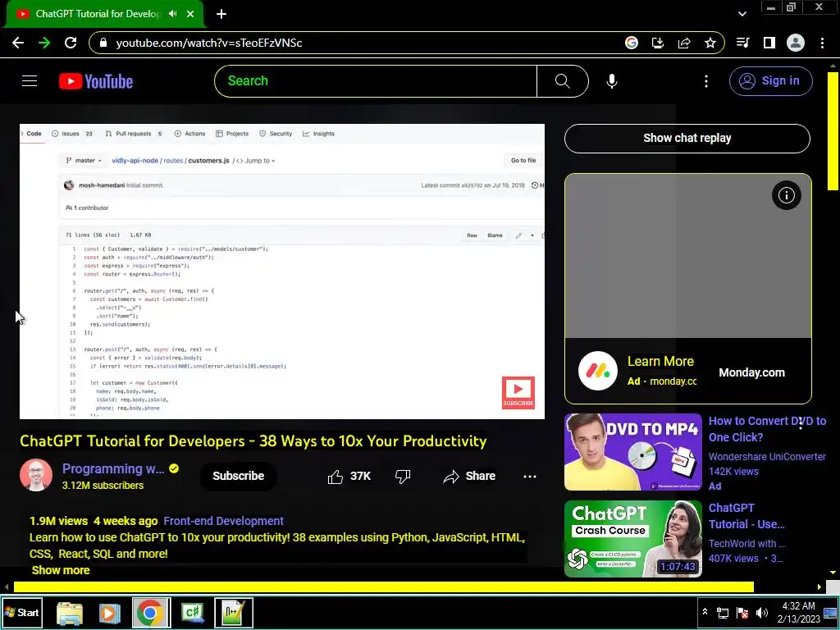Click the network icon in system tray
Screen dimensions: 840x630
coord(723,613)
